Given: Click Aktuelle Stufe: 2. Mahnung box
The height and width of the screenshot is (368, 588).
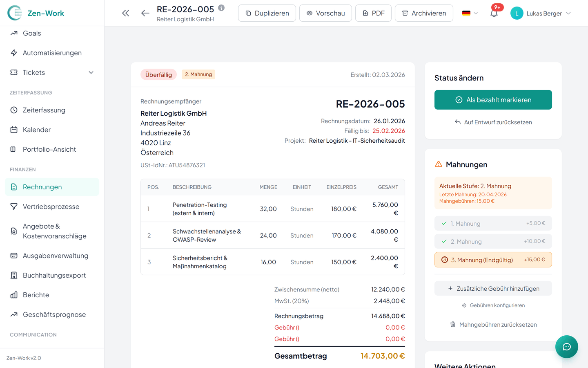Looking at the screenshot, I should pyautogui.click(x=493, y=193).
